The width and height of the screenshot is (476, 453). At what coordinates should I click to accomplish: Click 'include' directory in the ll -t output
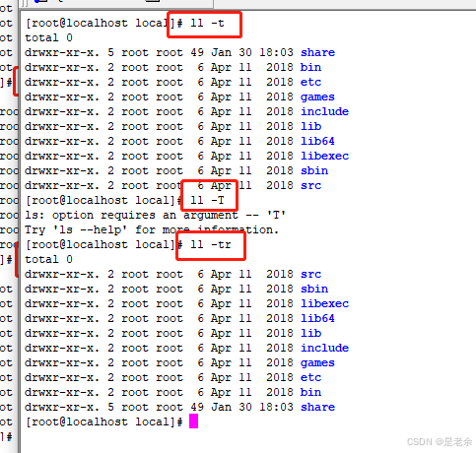point(324,111)
